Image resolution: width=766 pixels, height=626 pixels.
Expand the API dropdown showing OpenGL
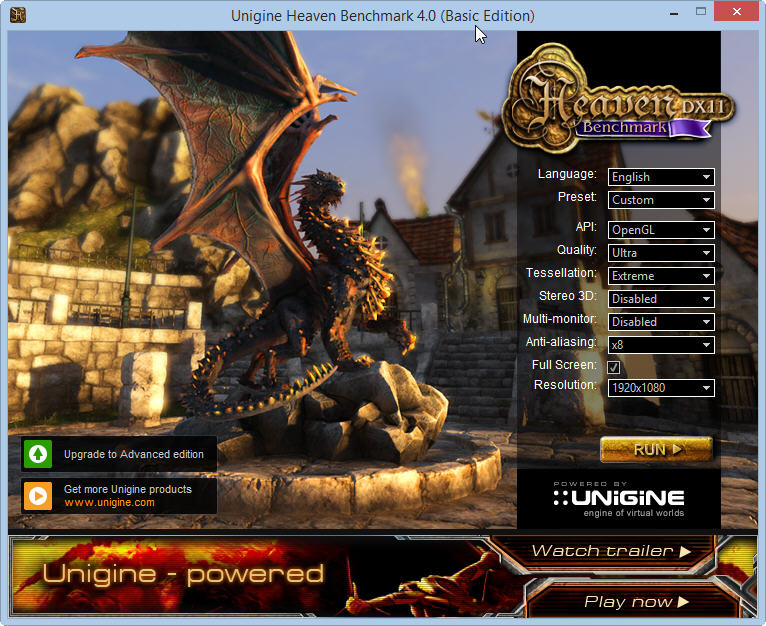click(661, 230)
